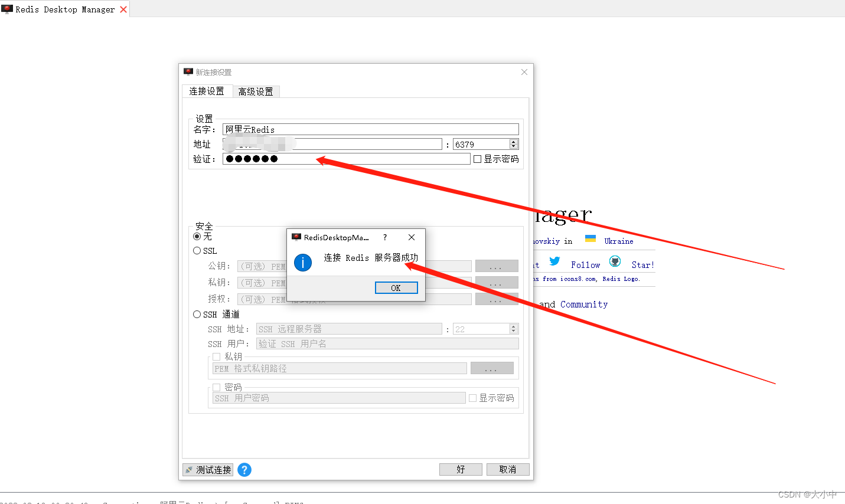845x504 pixels.
Task: Enable the 私钥 checkbox under SSH
Action: pyautogui.click(x=217, y=356)
